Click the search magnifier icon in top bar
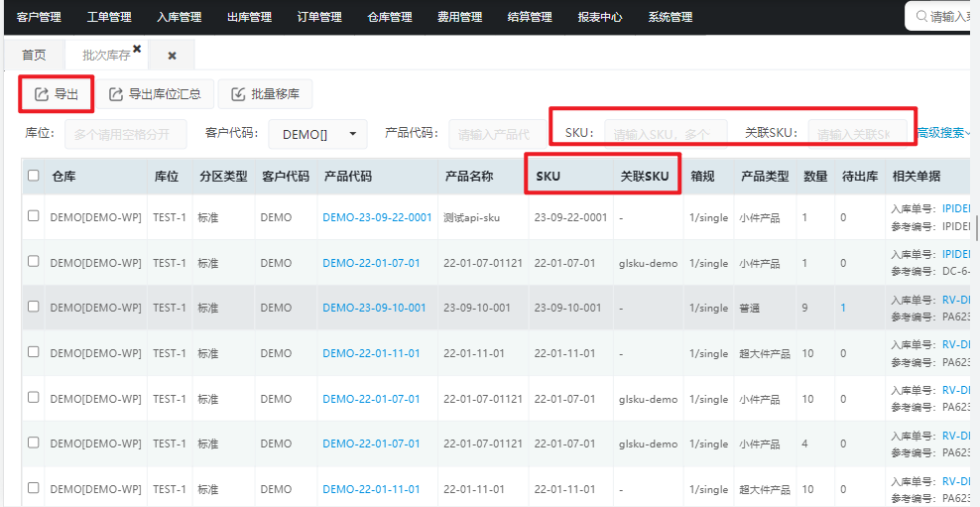Viewport: 980px width, 507px height. pos(921,17)
